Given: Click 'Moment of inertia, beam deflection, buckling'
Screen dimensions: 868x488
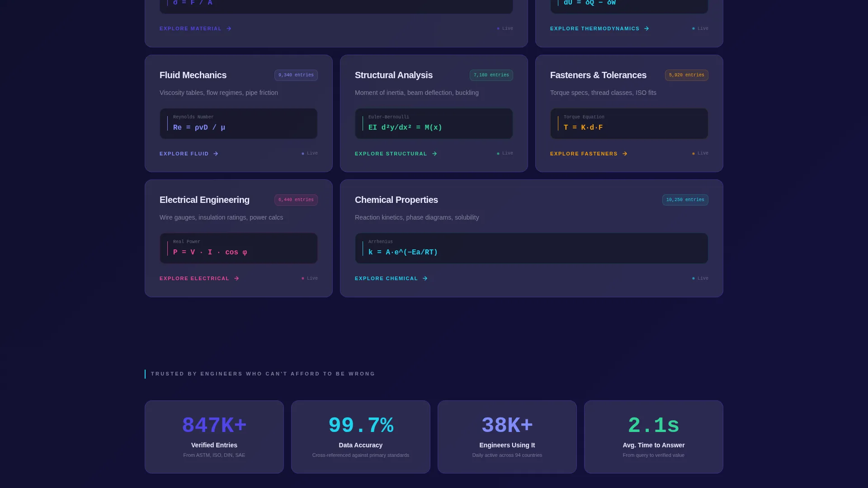Looking at the screenshot, I should (x=417, y=93).
